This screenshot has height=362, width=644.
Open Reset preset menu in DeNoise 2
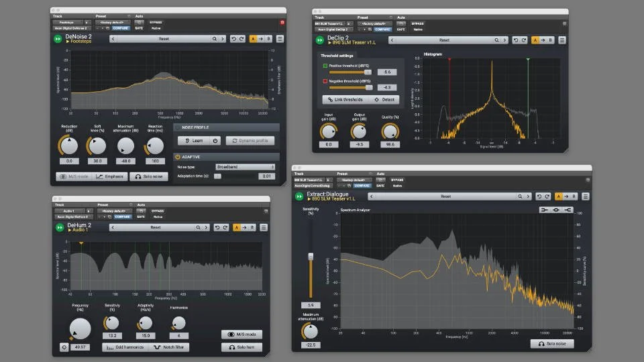pyautogui.click(x=164, y=39)
